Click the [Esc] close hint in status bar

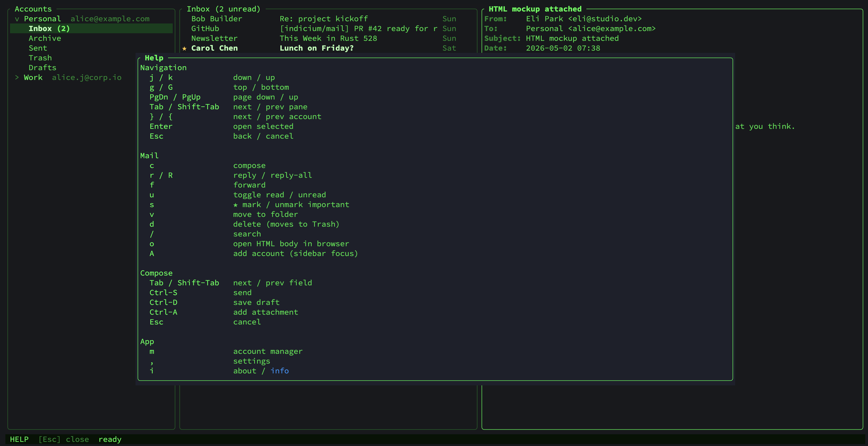64,439
